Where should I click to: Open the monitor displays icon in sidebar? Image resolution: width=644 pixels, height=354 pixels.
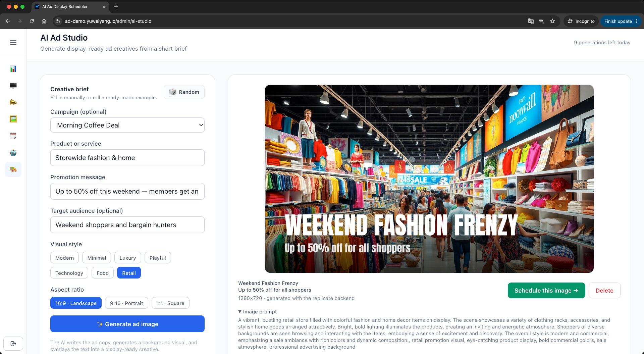13,86
